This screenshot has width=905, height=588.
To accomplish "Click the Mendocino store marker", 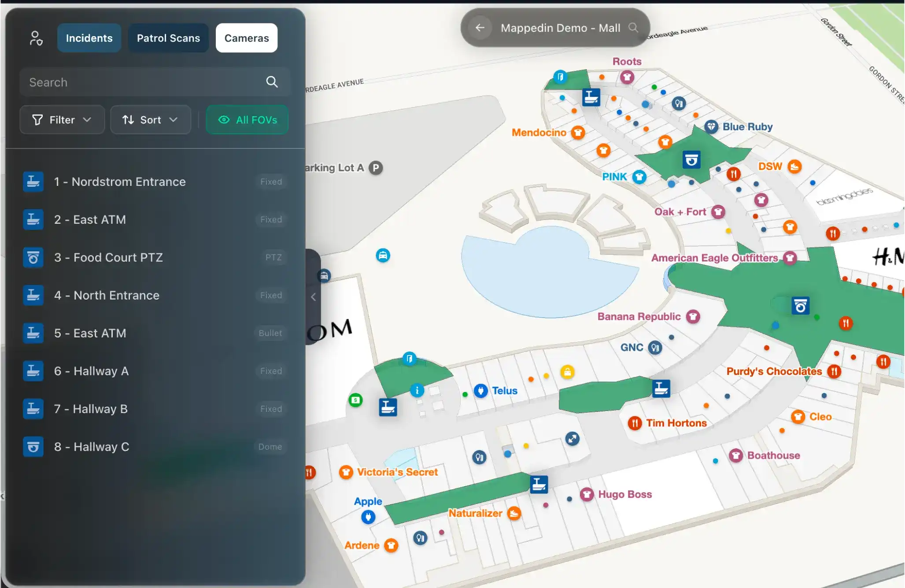I will click(578, 133).
